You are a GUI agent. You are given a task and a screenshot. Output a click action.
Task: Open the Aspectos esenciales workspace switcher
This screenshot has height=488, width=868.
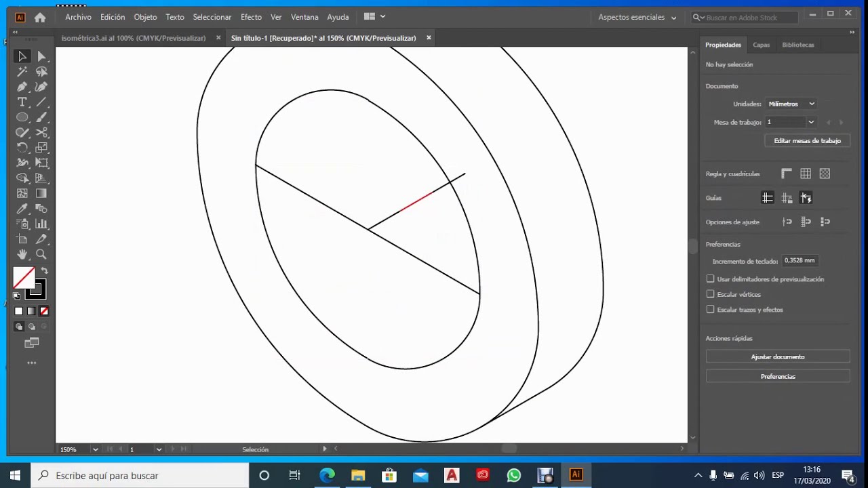coord(637,18)
